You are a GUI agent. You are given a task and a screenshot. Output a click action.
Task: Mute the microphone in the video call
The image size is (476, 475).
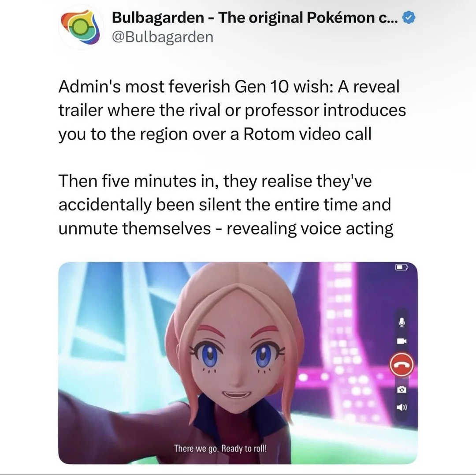tap(402, 322)
